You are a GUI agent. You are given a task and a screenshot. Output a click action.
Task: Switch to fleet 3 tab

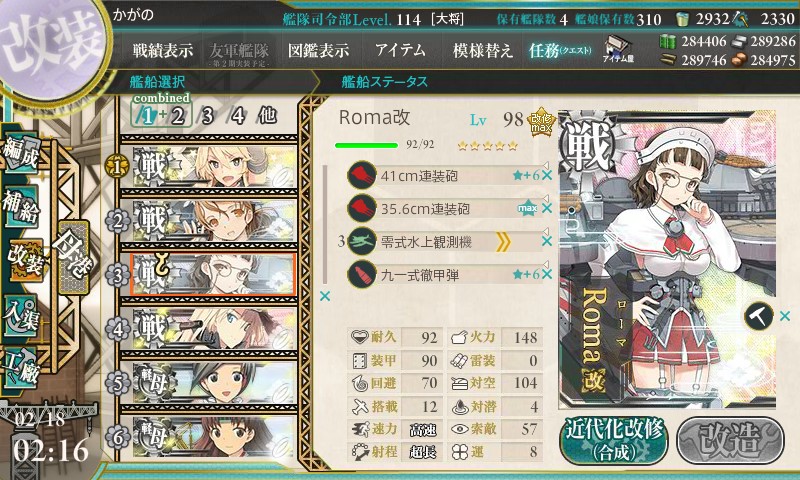coord(207,116)
